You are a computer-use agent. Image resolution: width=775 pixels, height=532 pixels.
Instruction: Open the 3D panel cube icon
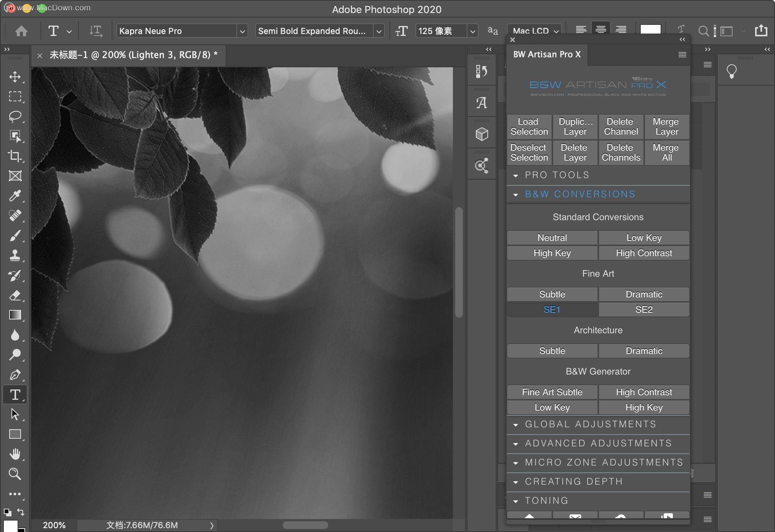pyautogui.click(x=482, y=134)
